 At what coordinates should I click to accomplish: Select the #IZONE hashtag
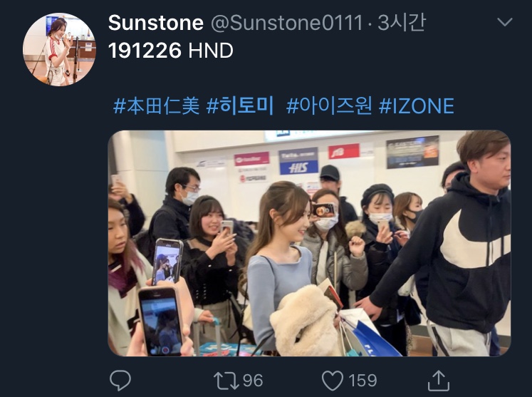point(417,105)
